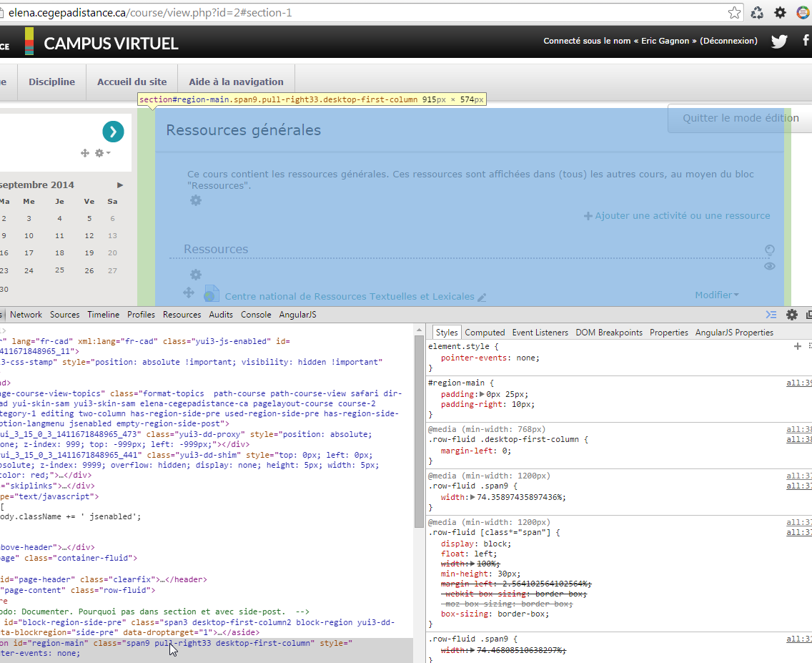Switch to the Computed tab
812x663 pixels.
pos(485,333)
